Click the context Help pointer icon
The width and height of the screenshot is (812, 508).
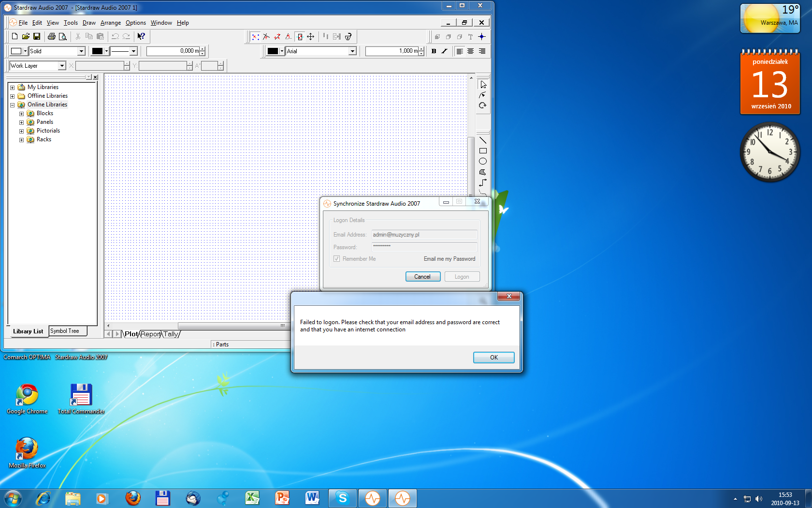(x=141, y=36)
